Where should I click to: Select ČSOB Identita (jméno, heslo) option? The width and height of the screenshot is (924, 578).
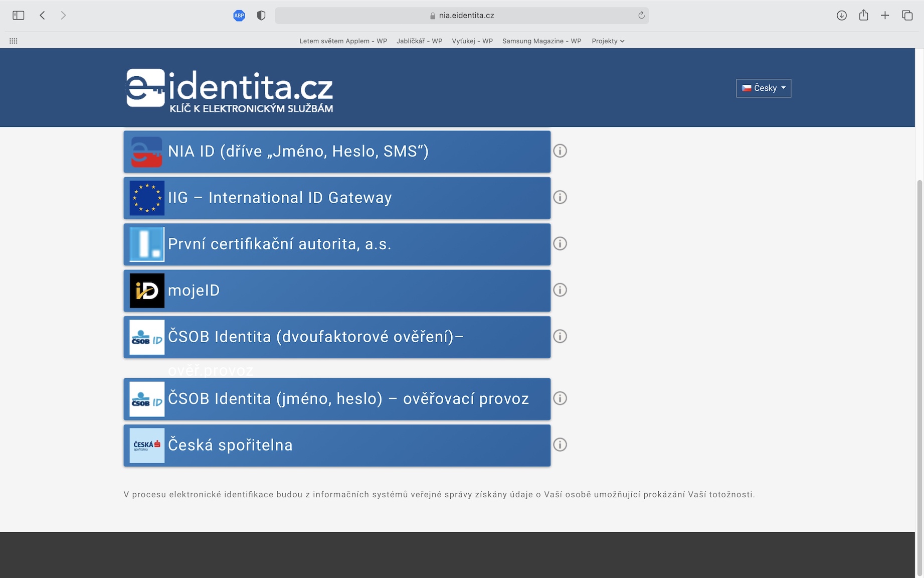337,399
